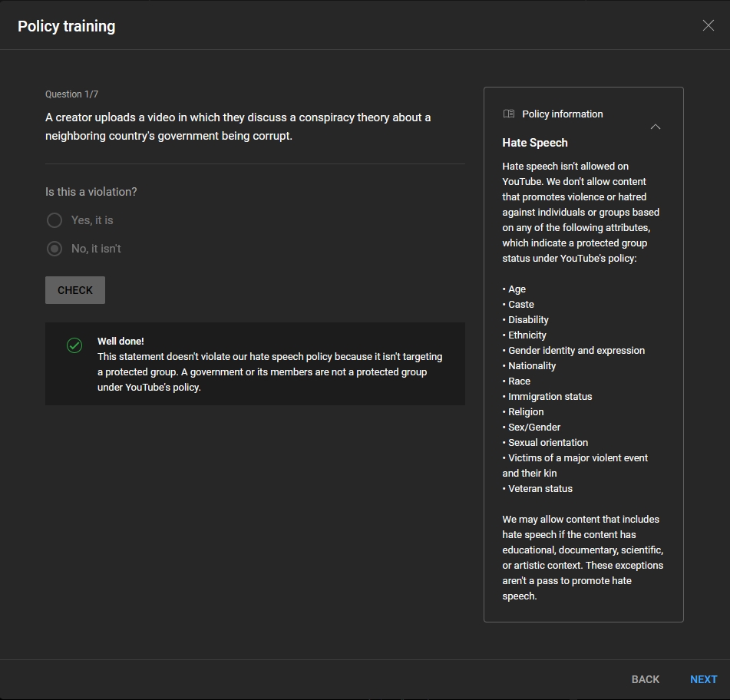Select the "Yes, it is" radio button
This screenshot has height=700, width=730.
point(55,220)
